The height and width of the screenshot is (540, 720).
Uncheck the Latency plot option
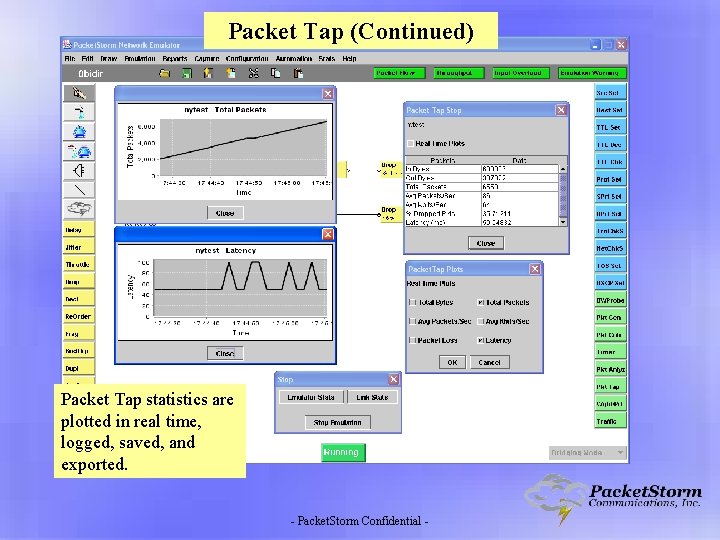tap(480, 340)
